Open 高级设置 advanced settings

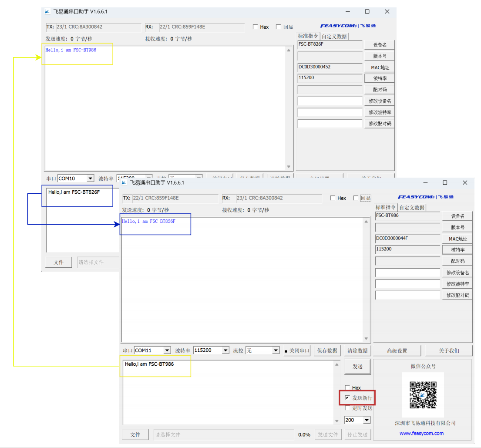[x=397, y=350]
